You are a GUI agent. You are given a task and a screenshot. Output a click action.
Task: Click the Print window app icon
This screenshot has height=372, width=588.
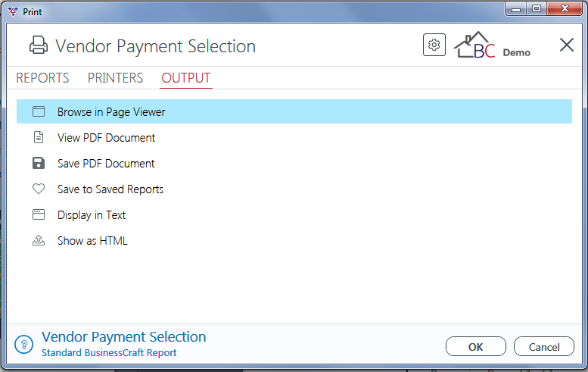(x=13, y=11)
